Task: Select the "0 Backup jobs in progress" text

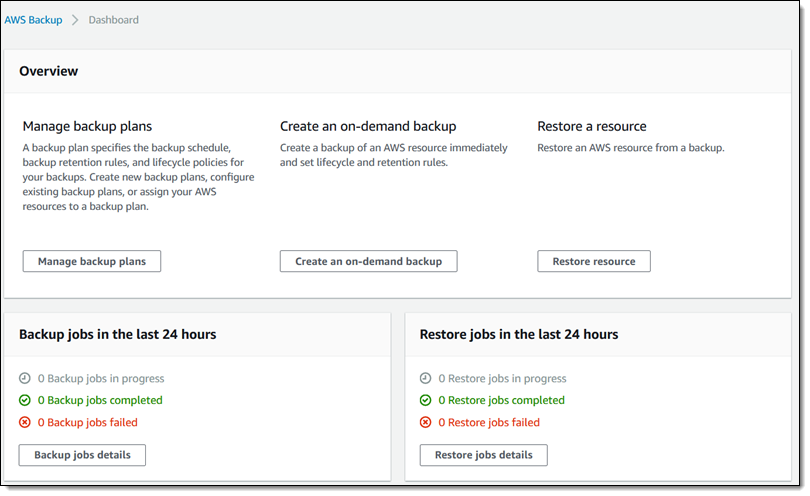Action: click(101, 379)
